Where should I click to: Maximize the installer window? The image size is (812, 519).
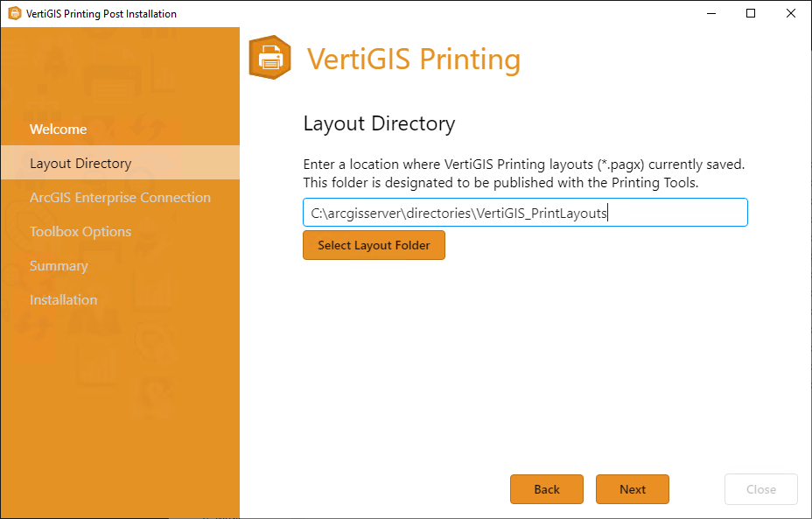pos(750,13)
